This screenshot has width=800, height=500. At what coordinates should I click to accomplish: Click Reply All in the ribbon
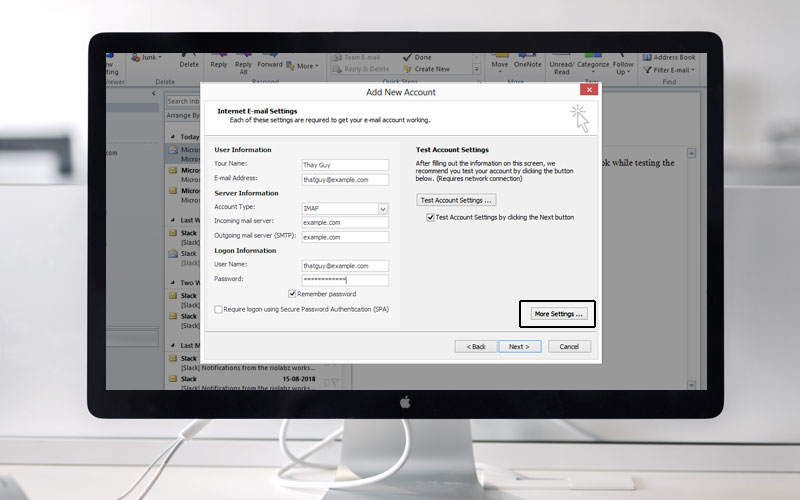coord(243,64)
